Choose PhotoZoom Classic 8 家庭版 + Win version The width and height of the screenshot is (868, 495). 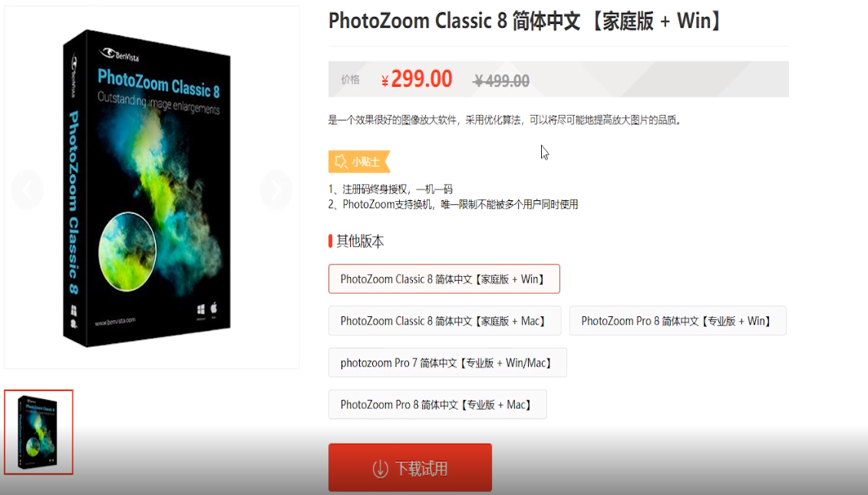point(444,279)
